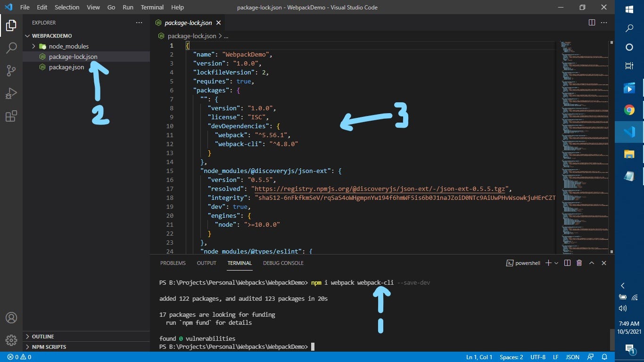Viewport: 644px width, 362px height.
Task: Open the Windows Start menu
Action: click(x=629, y=9)
